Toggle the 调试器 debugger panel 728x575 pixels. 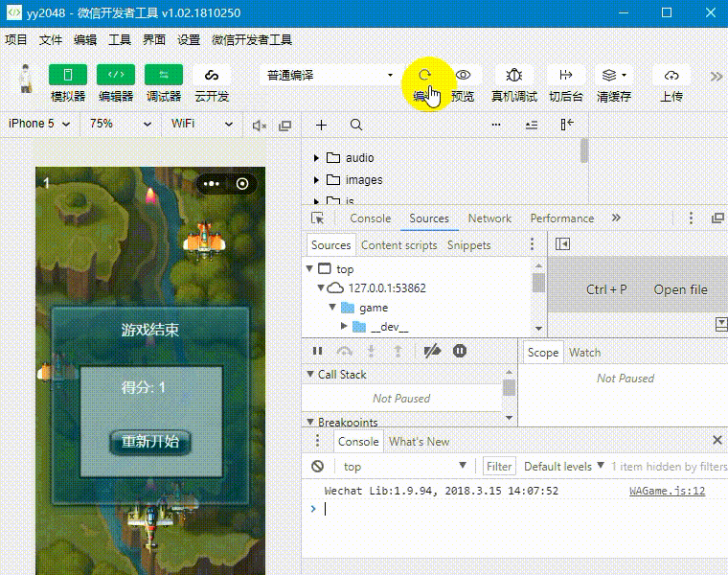[x=164, y=75]
